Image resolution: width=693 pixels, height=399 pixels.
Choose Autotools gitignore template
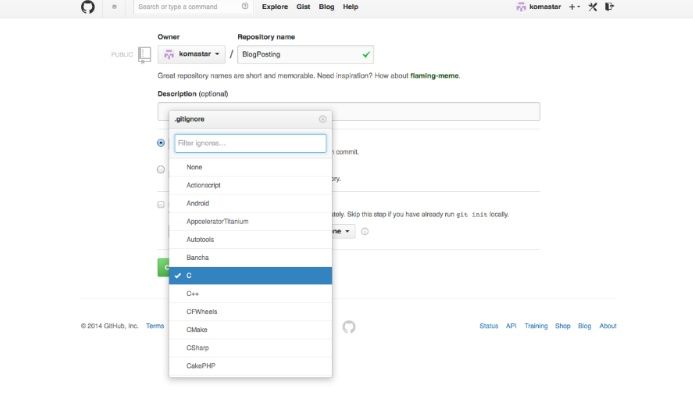(x=250, y=239)
